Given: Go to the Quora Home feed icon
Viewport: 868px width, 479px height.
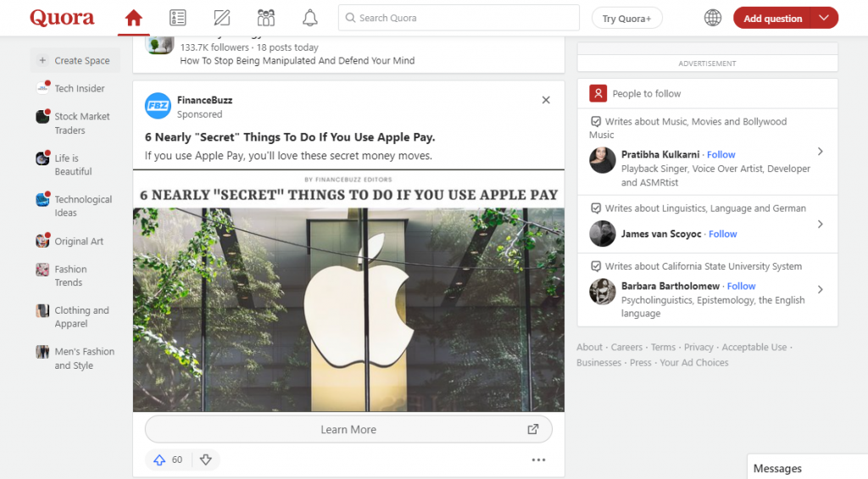Looking at the screenshot, I should click(x=133, y=19).
